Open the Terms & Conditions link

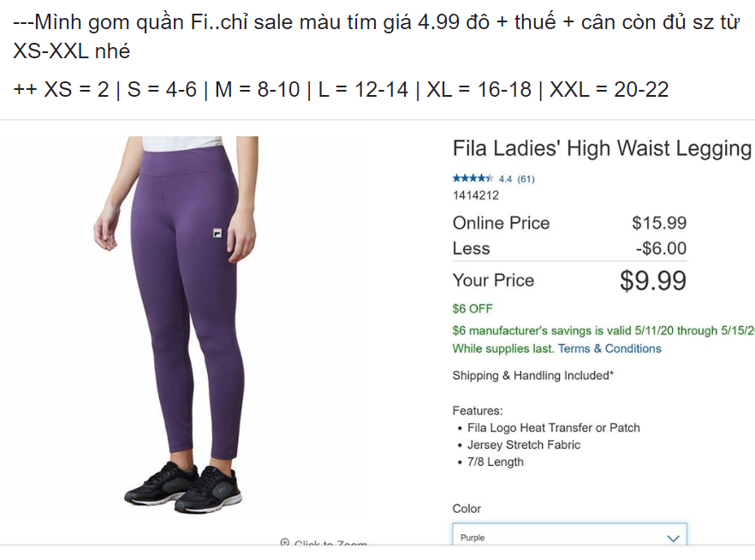tap(609, 349)
